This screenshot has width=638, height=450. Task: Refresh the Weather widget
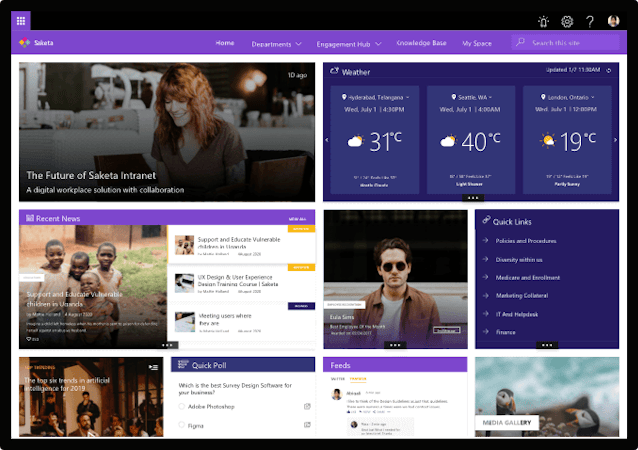pos(609,70)
